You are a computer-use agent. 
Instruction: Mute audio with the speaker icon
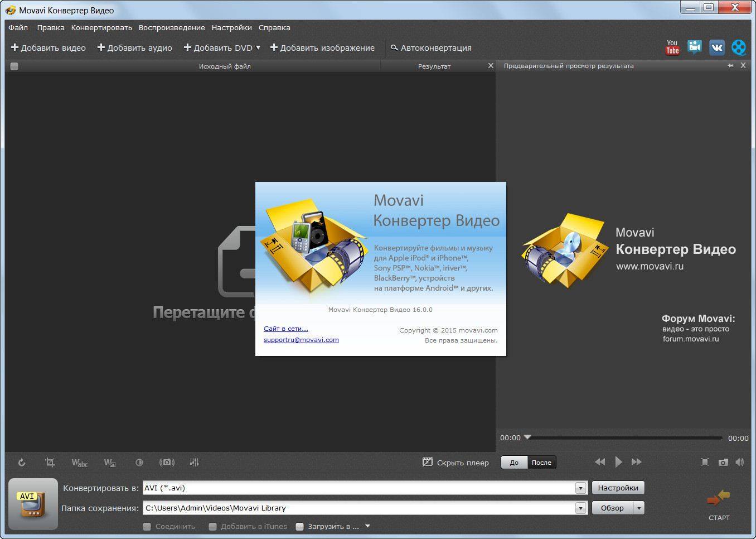pos(740,462)
